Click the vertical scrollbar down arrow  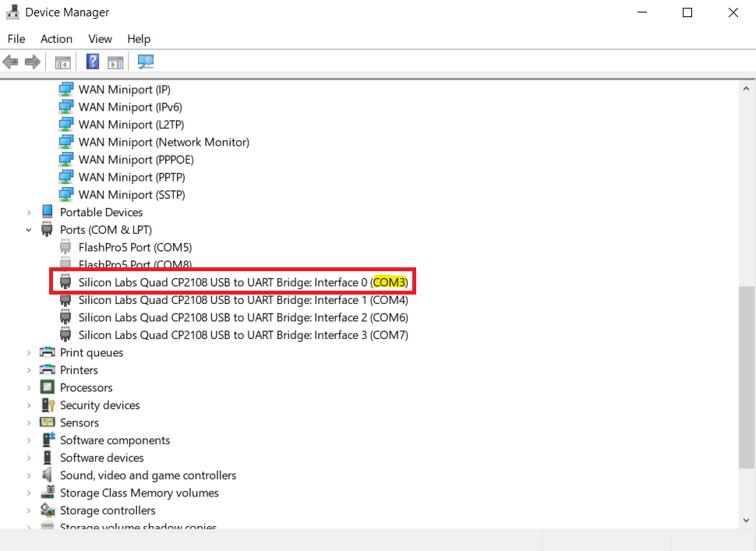pyautogui.click(x=747, y=520)
